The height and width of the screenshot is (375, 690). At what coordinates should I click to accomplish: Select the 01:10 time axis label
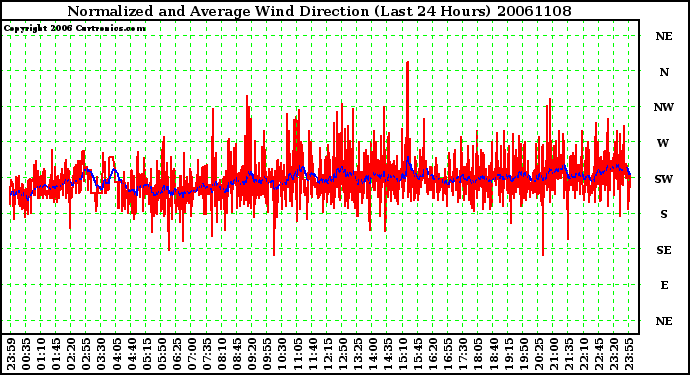(41, 354)
